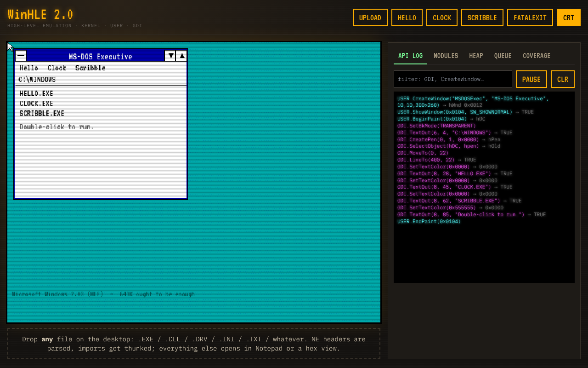
Task: Click the up-arrow maximize box in MS-DOS Executive
Action: pos(181,56)
